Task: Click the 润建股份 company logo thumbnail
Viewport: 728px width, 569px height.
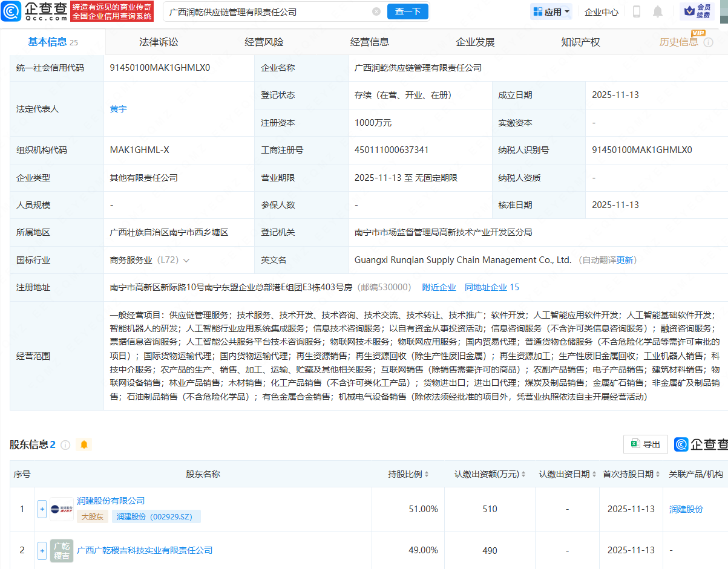Action: (x=61, y=509)
